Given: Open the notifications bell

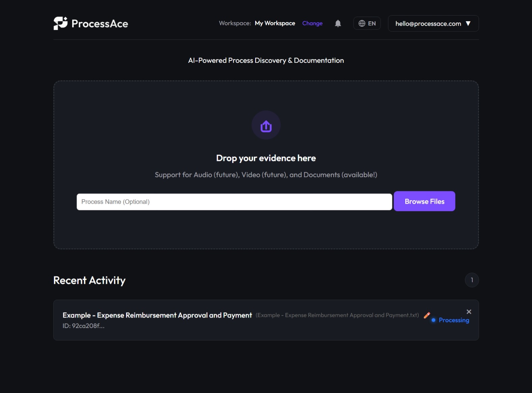Looking at the screenshot, I should [x=338, y=23].
